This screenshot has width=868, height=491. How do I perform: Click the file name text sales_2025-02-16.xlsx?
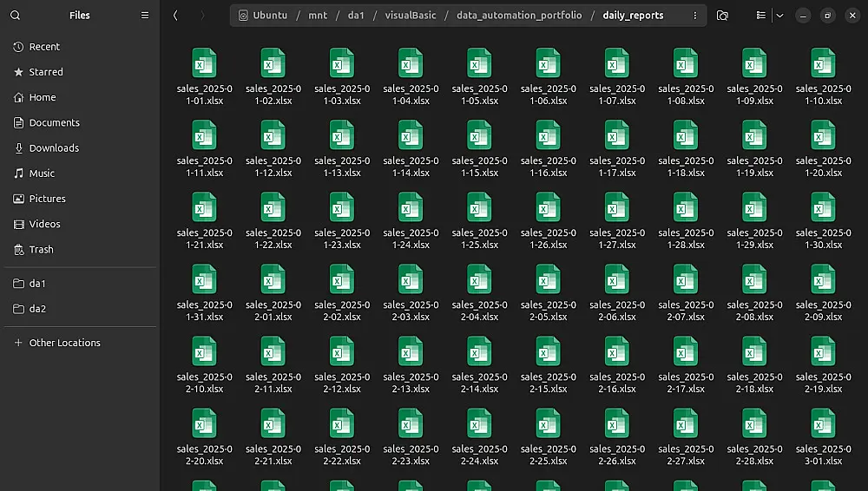tap(616, 383)
